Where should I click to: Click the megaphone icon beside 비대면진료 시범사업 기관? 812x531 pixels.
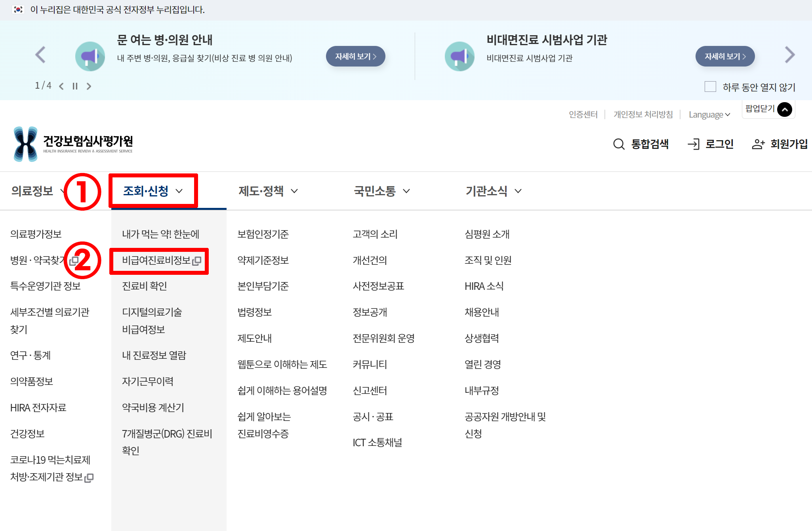point(459,56)
